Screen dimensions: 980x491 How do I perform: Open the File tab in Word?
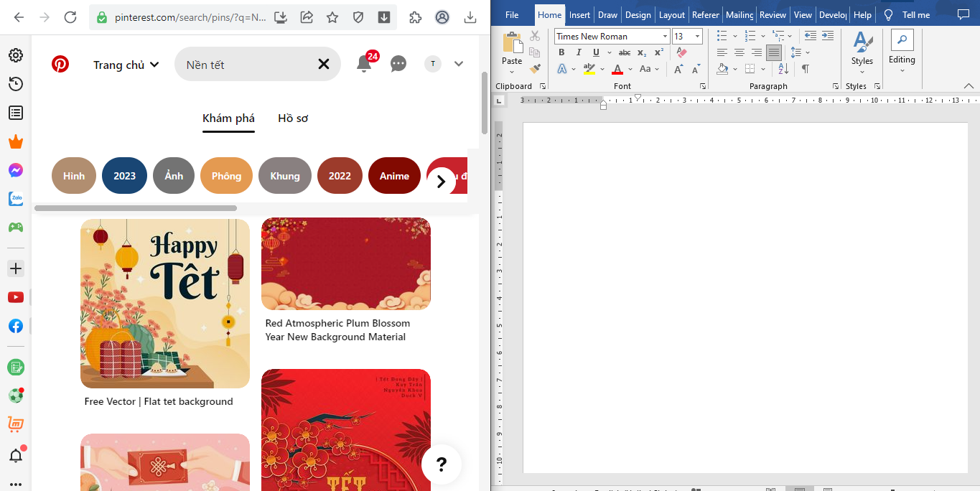512,14
